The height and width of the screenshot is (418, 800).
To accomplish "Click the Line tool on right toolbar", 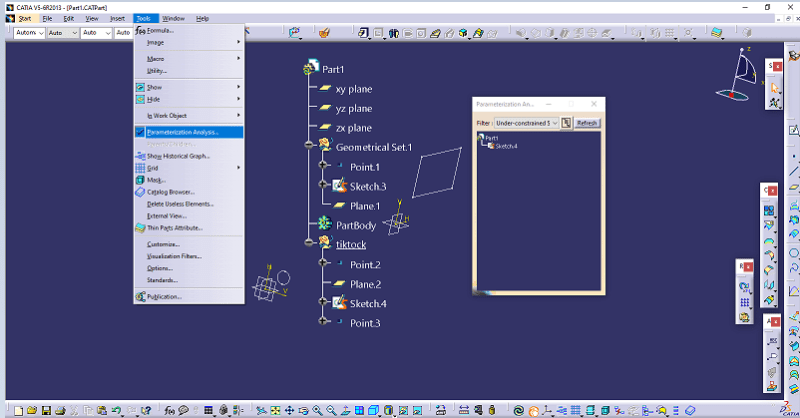I will [x=794, y=171].
